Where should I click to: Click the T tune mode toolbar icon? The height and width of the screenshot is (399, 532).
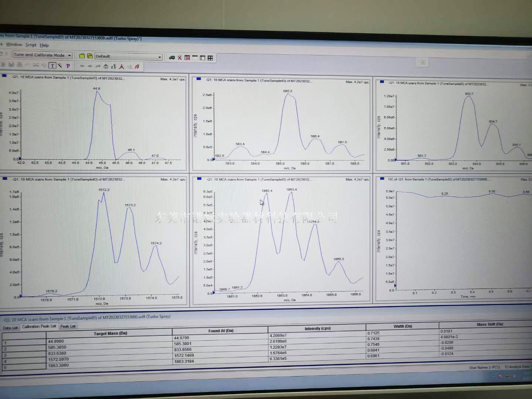coord(52,66)
